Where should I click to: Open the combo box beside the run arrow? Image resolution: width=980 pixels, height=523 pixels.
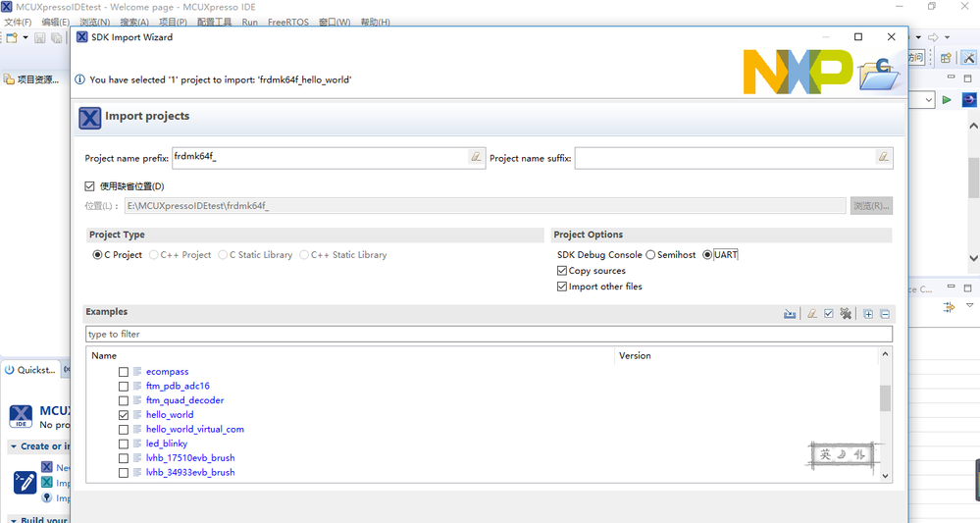[x=929, y=100]
